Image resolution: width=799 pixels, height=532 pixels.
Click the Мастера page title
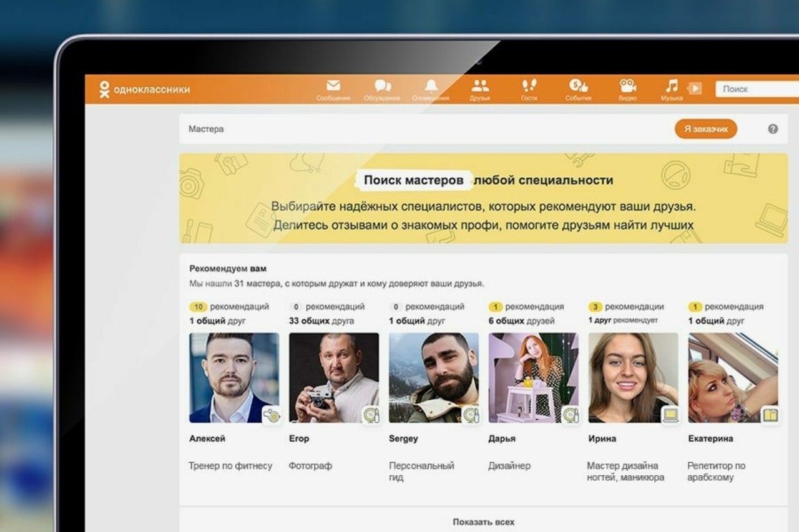(x=206, y=129)
